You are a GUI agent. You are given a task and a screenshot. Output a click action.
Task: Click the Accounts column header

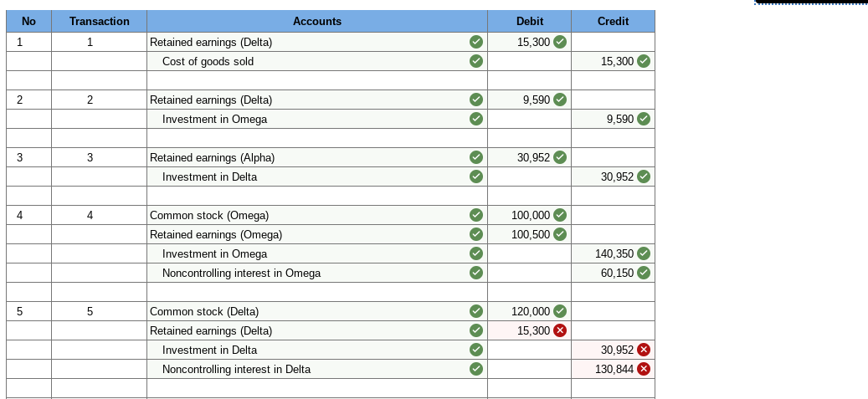coord(317,21)
